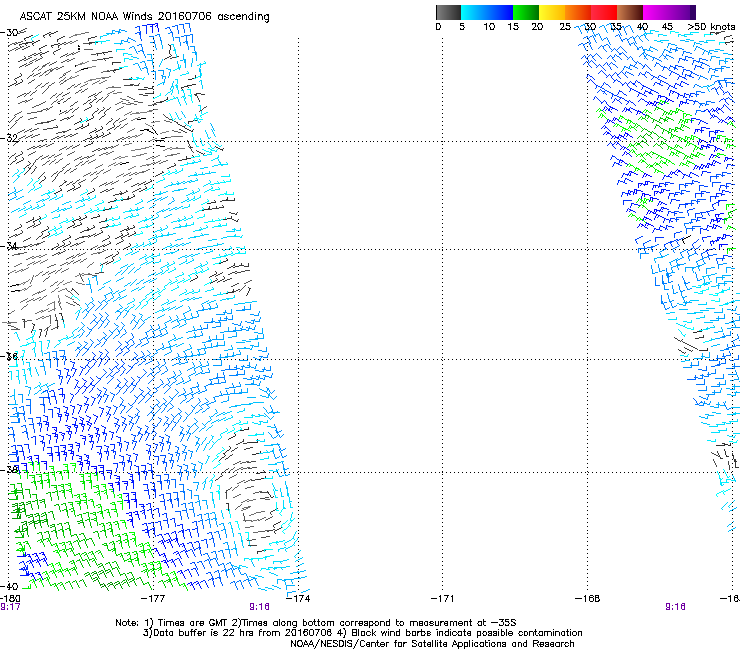This screenshot has height=650, width=740.
Task: Click the note 'Times along bottom correspond to measurement at -35S'
Action: pos(379,623)
